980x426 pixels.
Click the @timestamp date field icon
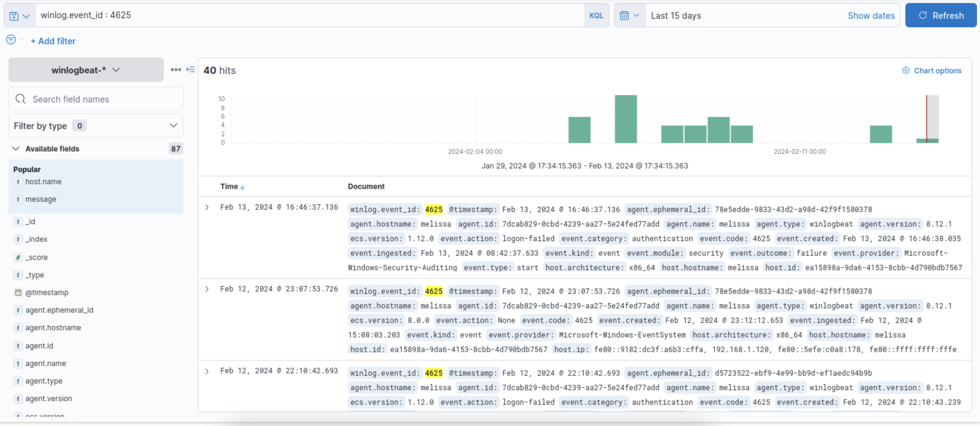coord(18,292)
